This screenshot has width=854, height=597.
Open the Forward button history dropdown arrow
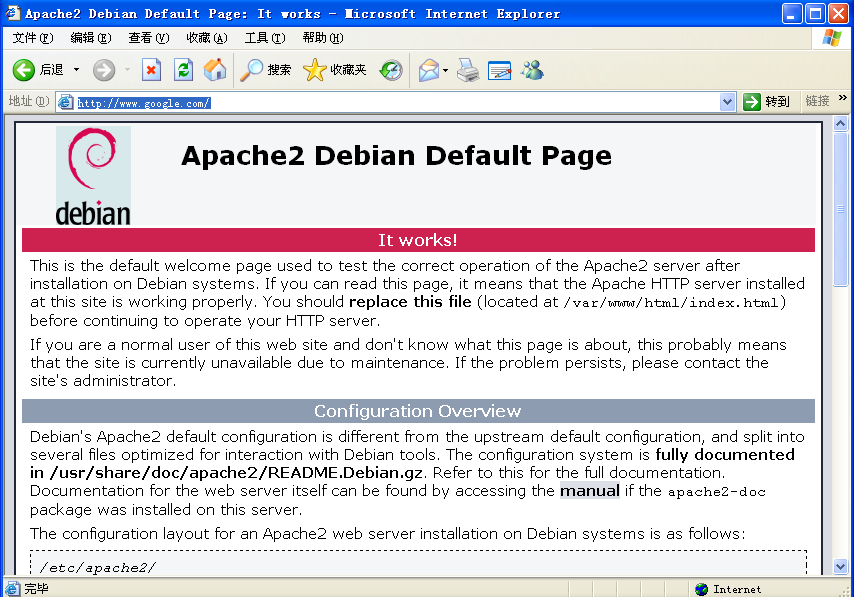click(x=127, y=70)
